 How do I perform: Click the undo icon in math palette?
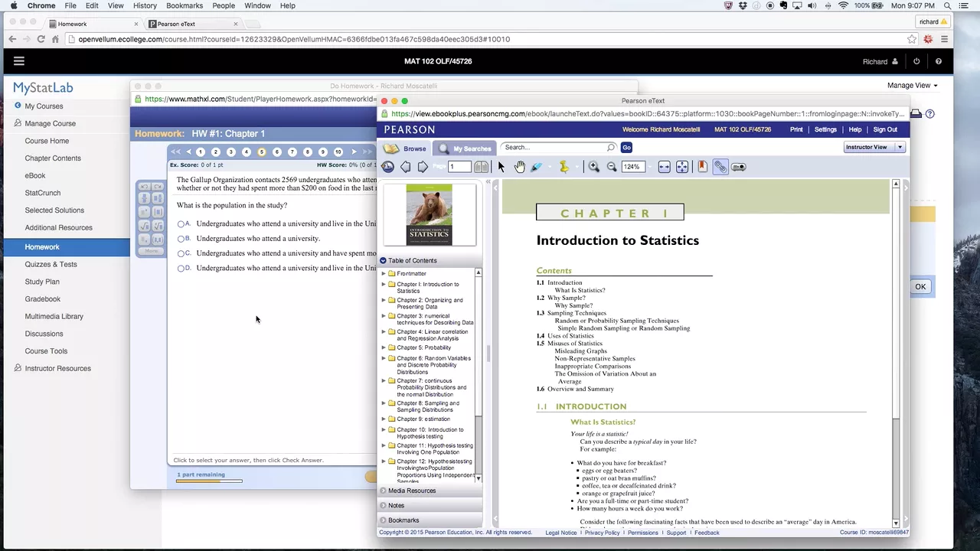click(144, 187)
